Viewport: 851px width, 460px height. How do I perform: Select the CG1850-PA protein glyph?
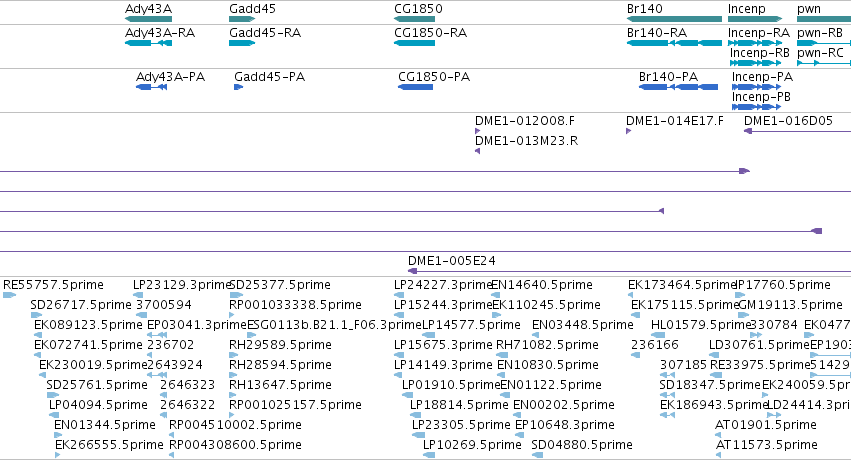[x=415, y=87]
